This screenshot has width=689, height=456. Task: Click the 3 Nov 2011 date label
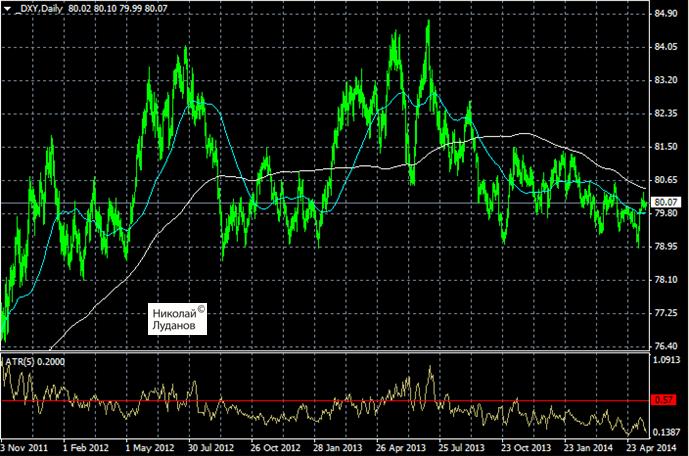pyautogui.click(x=22, y=447)
